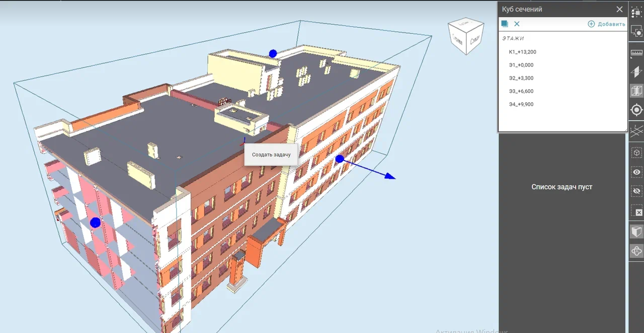Click Добавить to add a section

606,24
